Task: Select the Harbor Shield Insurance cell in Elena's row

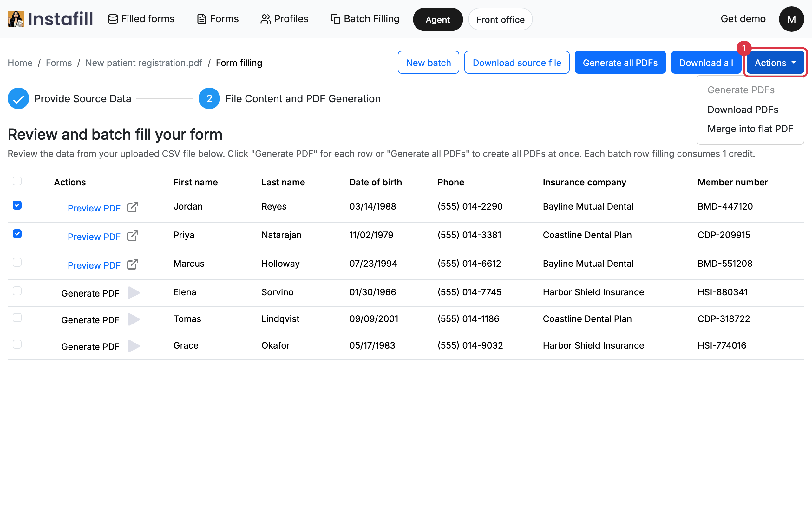Action: point(593,292)
